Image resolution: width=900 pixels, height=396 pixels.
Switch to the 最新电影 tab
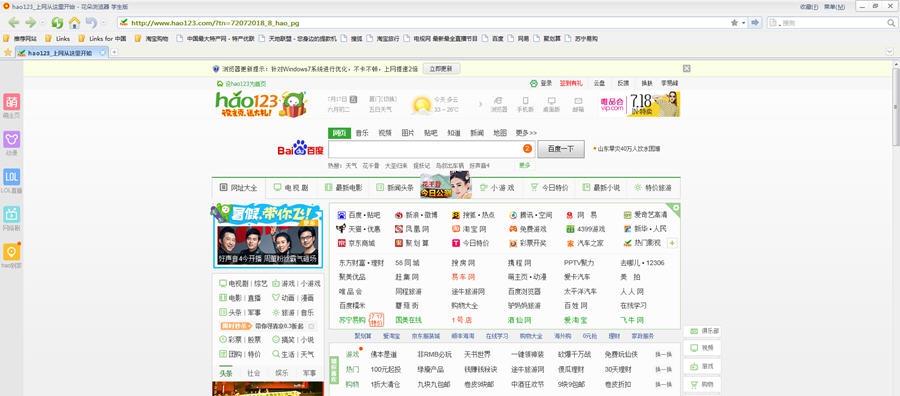343,188
